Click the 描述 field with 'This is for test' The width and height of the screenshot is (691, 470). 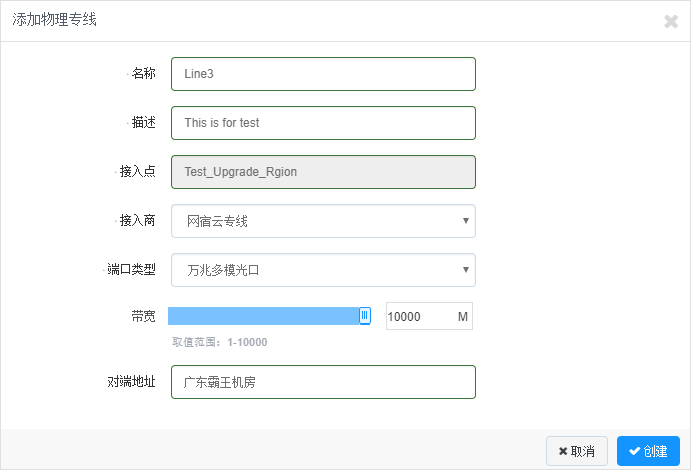323,123
